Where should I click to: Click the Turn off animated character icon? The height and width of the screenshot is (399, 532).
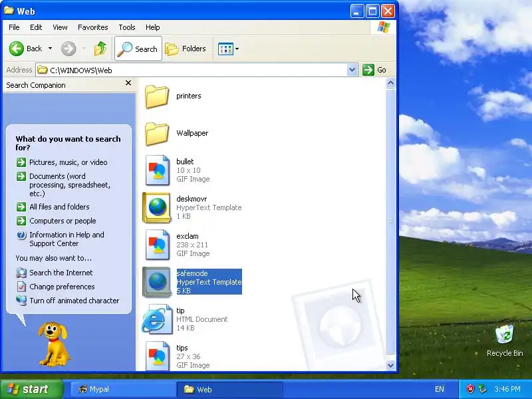click(21, 301)
